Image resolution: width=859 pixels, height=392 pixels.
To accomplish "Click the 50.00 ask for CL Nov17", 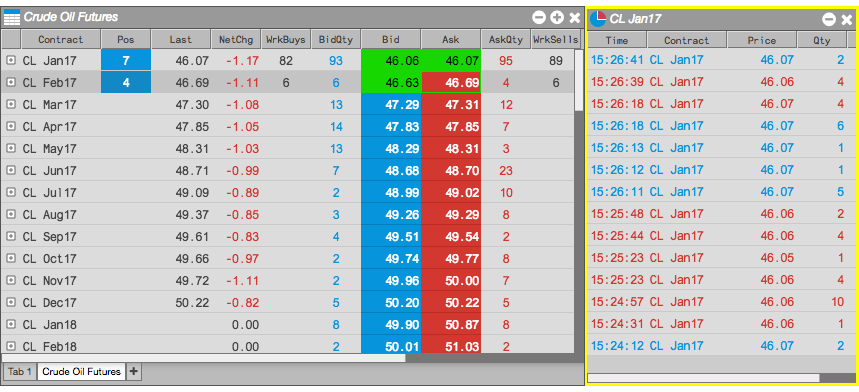I will 451,280.
